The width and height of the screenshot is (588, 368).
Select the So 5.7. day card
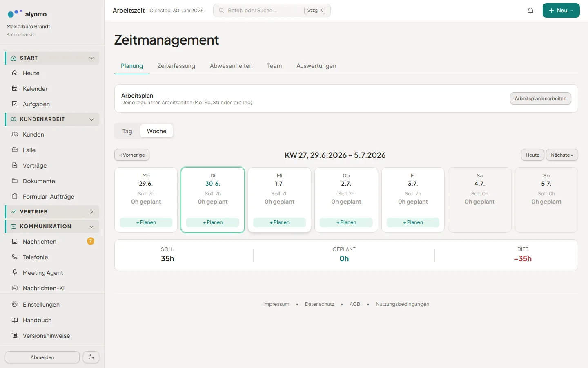[x=546, y=200]
